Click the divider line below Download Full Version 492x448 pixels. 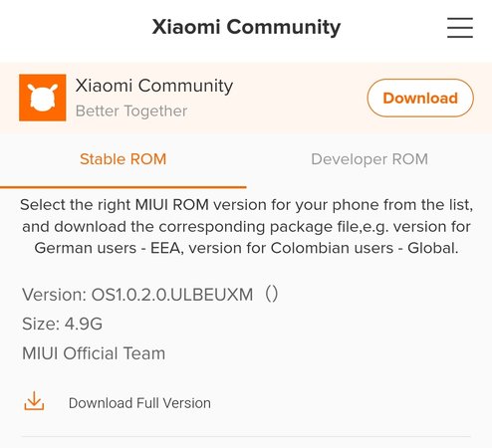(x=246, y=437)
